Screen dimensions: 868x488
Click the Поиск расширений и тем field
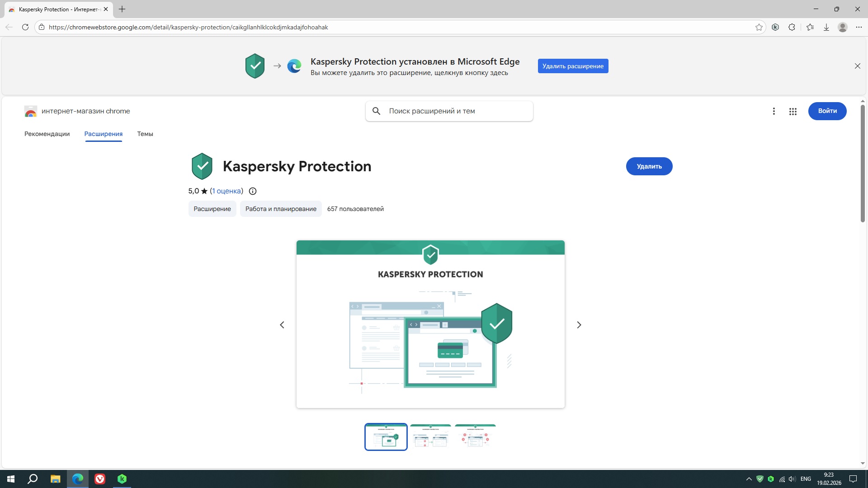(x=457, y=111)
